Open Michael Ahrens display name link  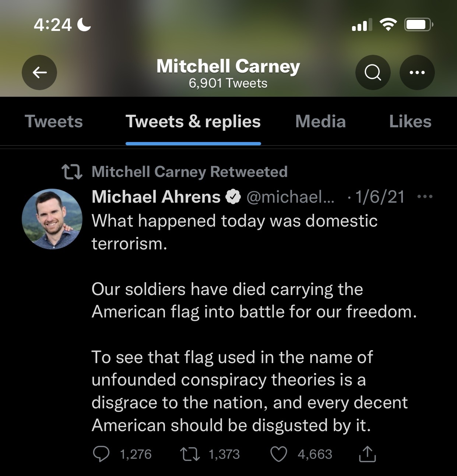point(156,197)
